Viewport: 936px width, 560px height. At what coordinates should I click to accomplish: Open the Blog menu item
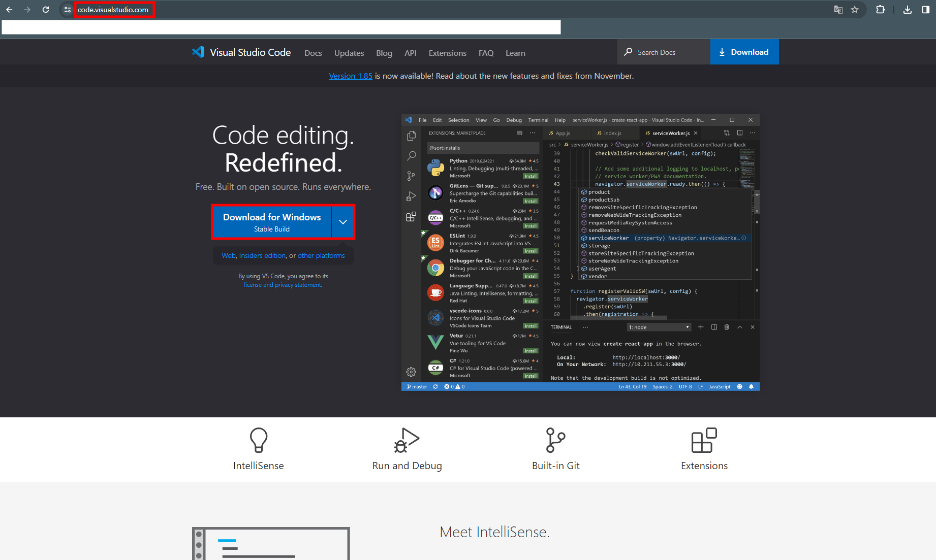[x=384, y=53]
